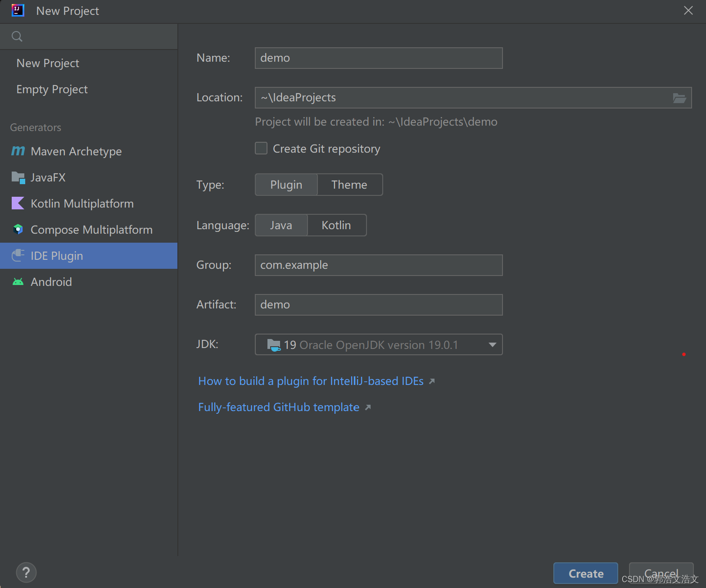Click the Name input field
This screenshot has height=588, width=706.
coord(379,58)
